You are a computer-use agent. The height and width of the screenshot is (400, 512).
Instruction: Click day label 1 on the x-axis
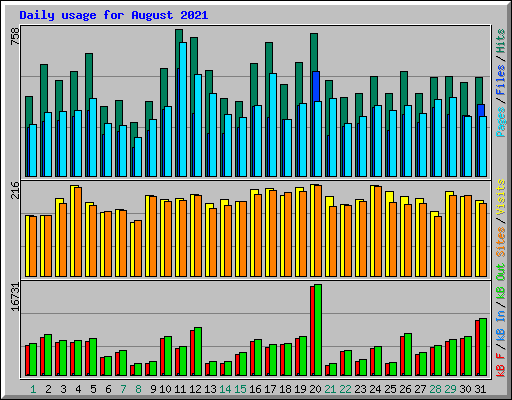point(33,389)
